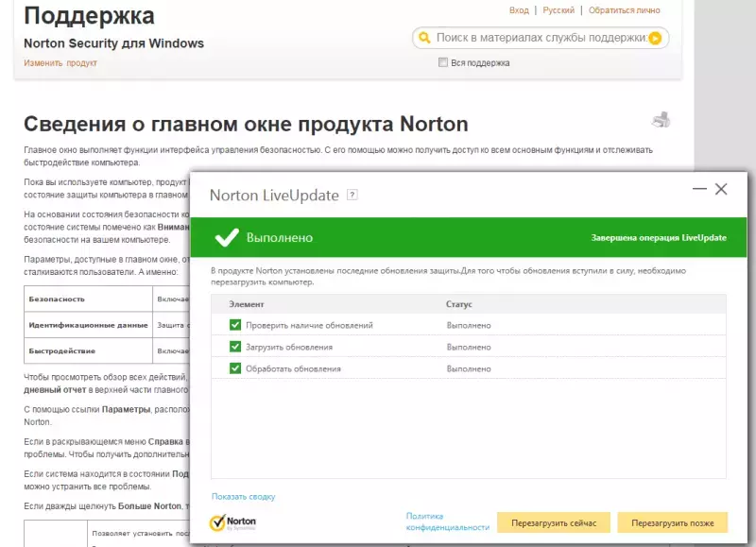Click the Norton LiveUpdate window title
This screenshot has width=756, height=547.
click(x=274, y=196)
